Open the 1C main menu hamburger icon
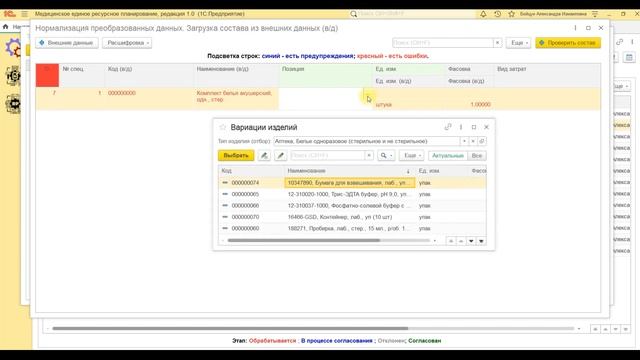Viewport: 640px width, 360px height. coord(24,14)
